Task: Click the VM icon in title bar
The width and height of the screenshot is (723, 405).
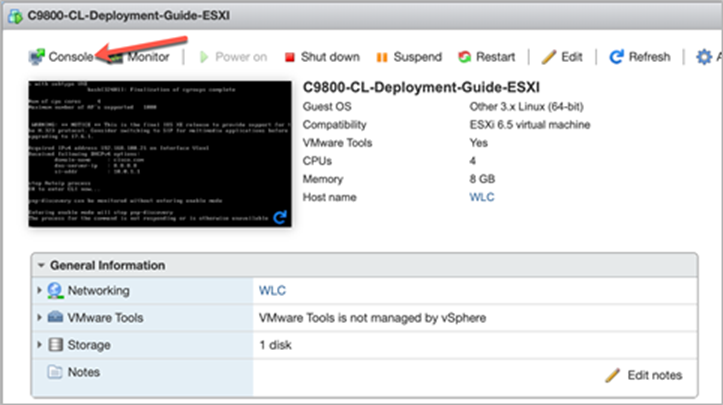Action: (x=15, y=16)
